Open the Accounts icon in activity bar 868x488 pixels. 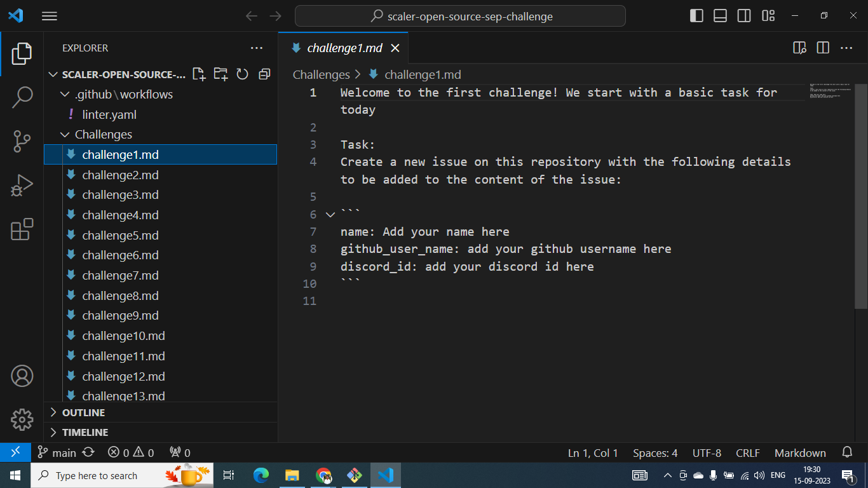click(x=22, y=376)
